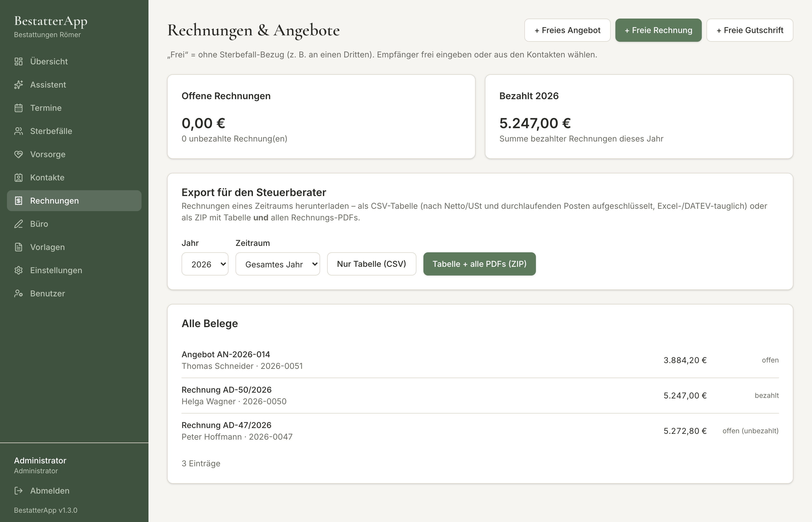Click the Sterbefälle people icon
The width and height of the screenshot is (812, 522).
[19, 131]
